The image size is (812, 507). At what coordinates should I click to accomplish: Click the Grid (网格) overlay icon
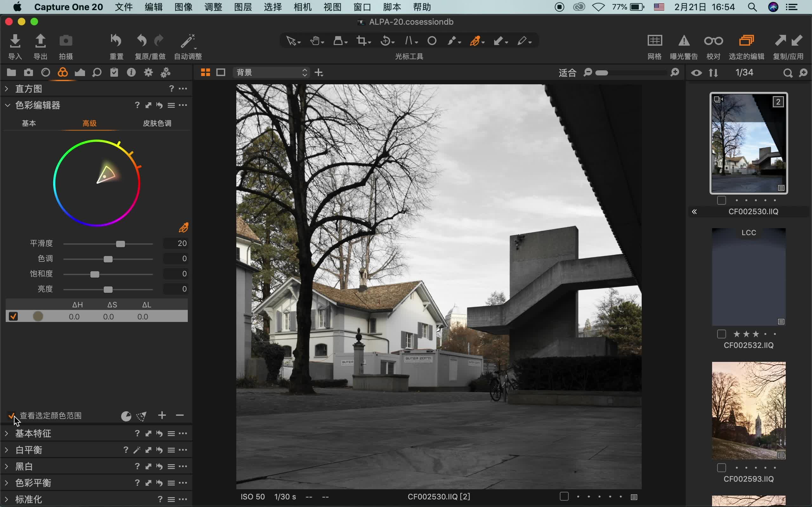tap(654, 41)
